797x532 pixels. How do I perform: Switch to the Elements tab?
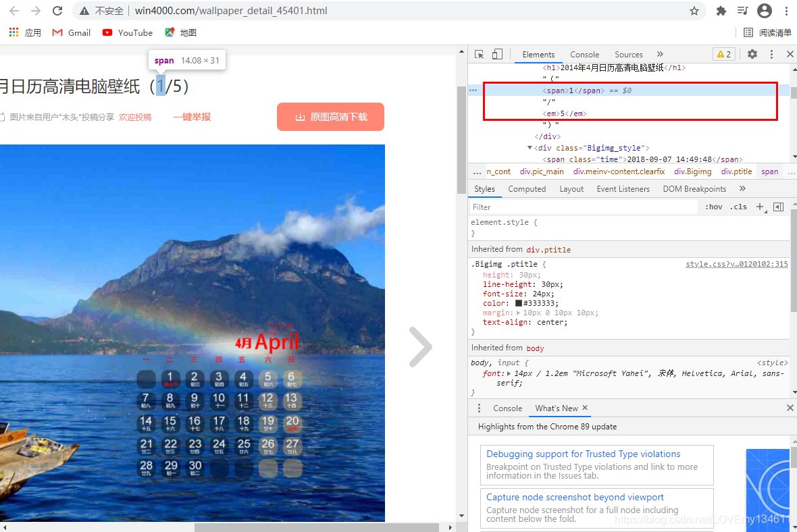click(x=538, y=55)
